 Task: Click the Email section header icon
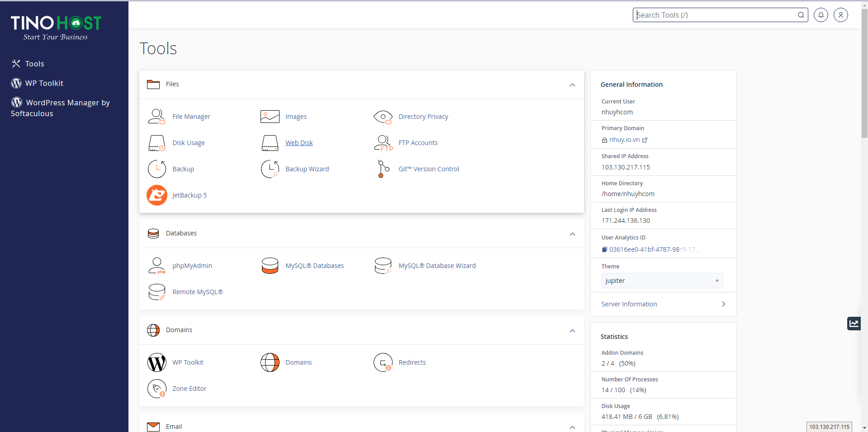(x=153, y=427)
